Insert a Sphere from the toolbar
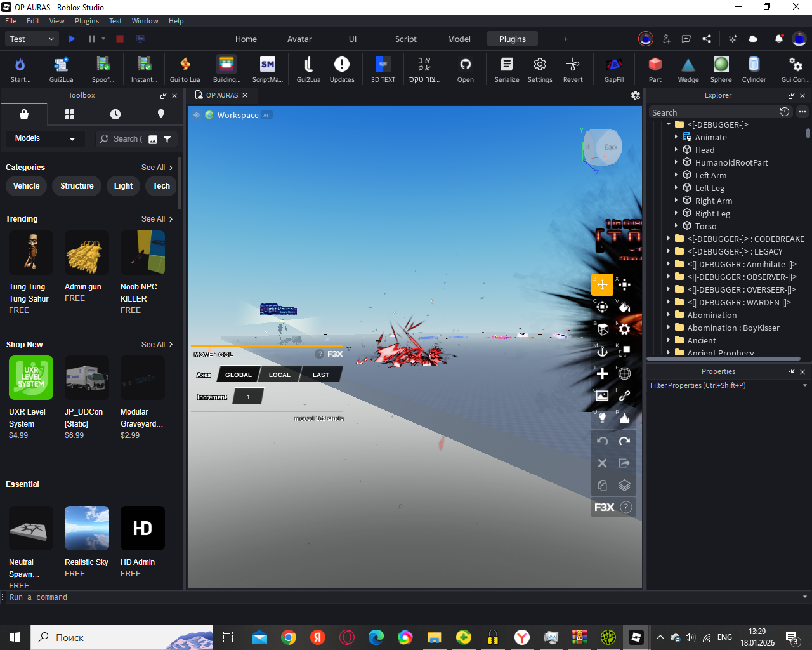812x650 pixels. [x=721, y=69]
